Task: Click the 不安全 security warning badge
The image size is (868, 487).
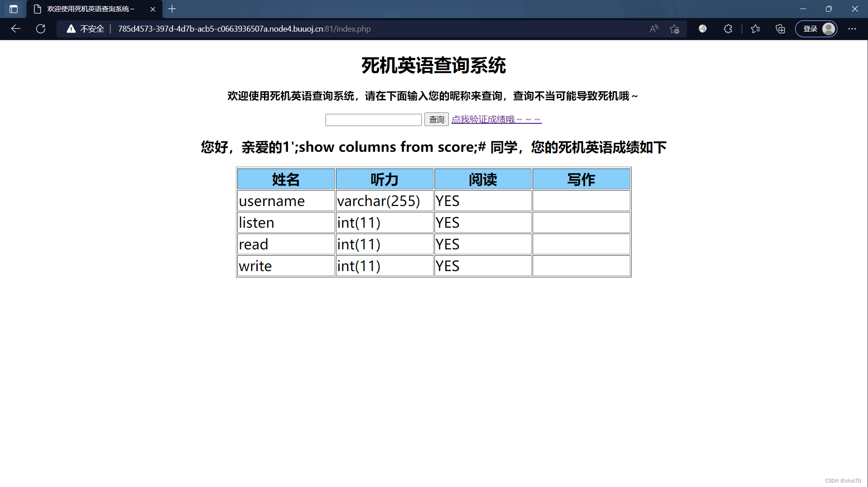Action: [x=85, y=28]
